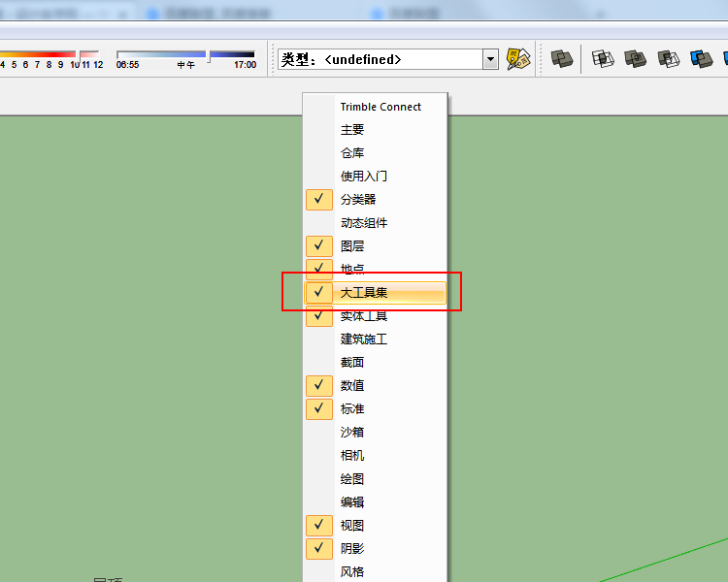Select the Union solid tool
Image resolution: width=728 pixels, height=582 pixels.
(636, 59)
